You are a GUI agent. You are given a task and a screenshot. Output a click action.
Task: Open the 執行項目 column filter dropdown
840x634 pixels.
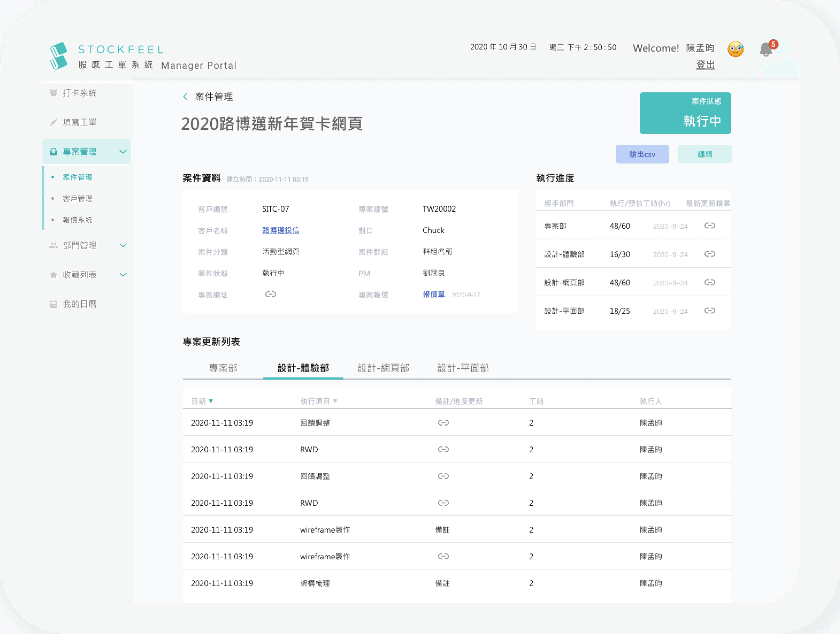(335, 401)
